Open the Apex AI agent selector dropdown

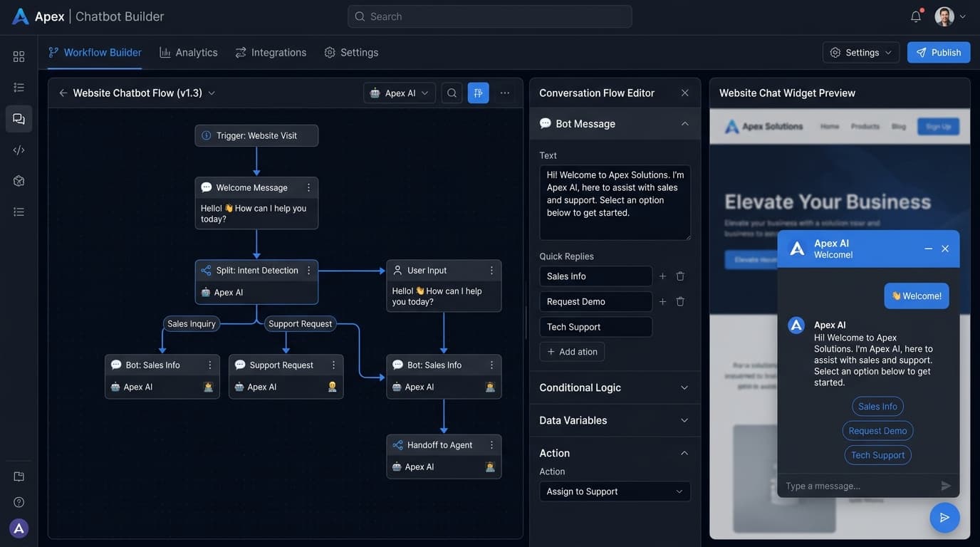pyautogui.click(x=400, y=93)
